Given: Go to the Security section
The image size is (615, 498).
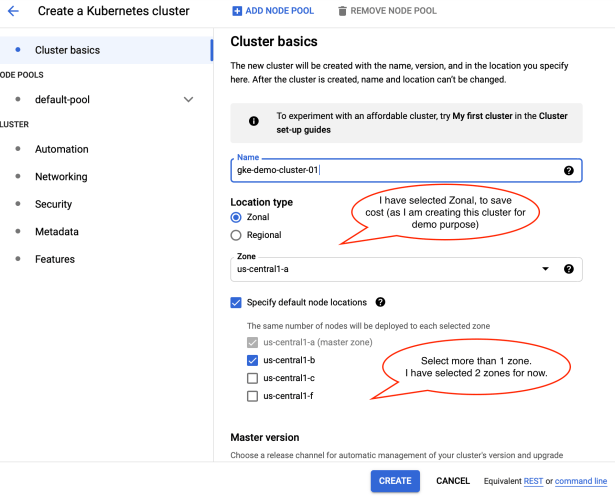Looking at the screenshot, I should (53, 204).
